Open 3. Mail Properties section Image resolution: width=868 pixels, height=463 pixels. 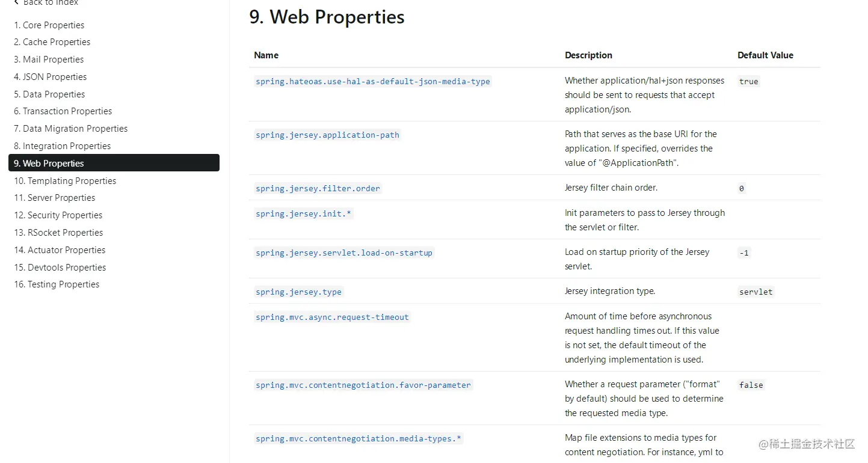click(x=49, y=60)
